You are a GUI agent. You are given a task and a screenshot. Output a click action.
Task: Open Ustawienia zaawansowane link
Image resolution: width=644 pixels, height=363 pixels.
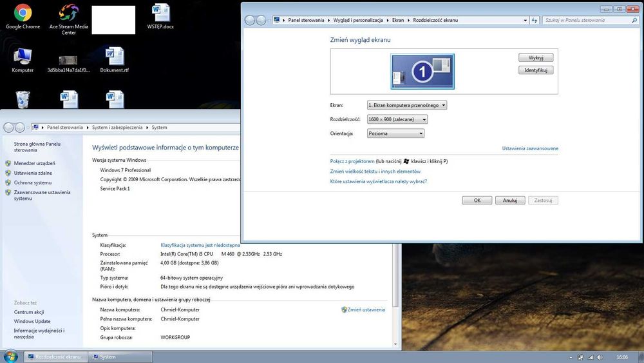530,148
